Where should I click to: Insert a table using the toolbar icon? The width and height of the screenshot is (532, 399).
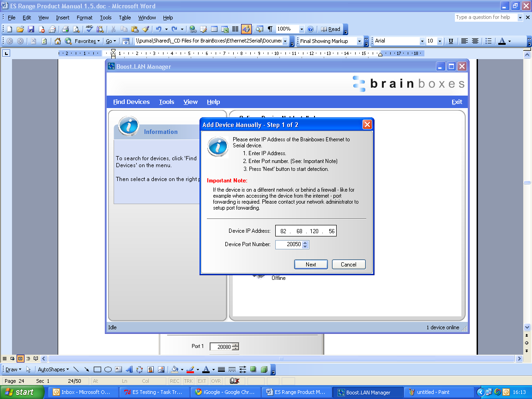[213, 29]
